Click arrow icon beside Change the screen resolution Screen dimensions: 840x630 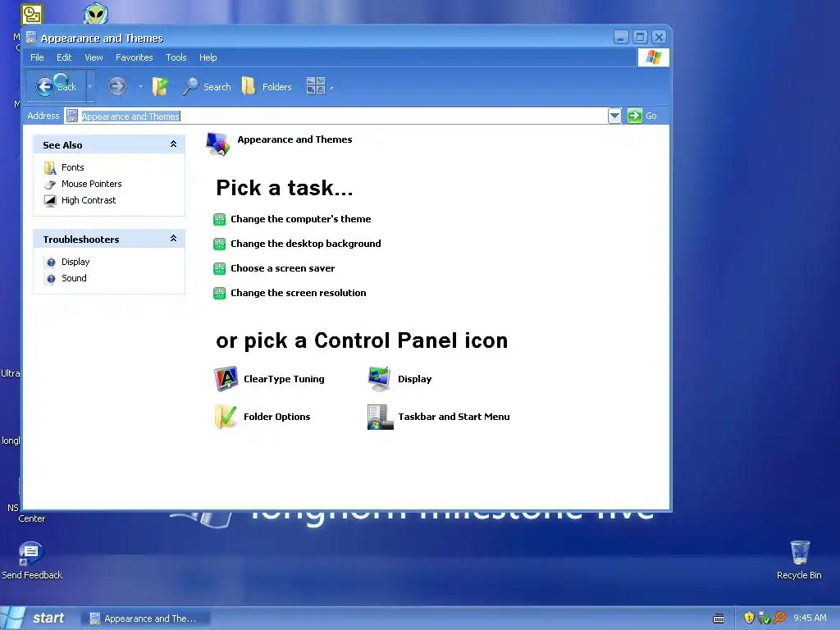point(219,293)
